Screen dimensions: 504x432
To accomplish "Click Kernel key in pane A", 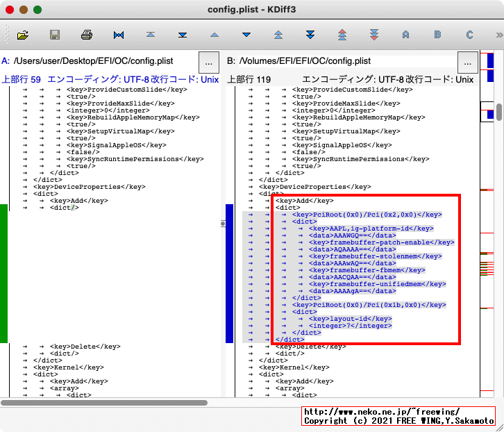I will pos(69,367).
